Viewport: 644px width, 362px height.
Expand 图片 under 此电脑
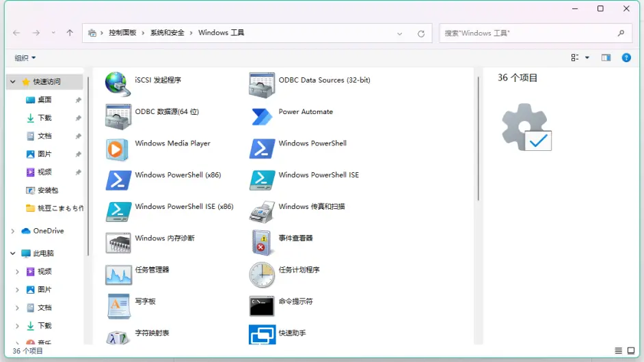[17, 290]
